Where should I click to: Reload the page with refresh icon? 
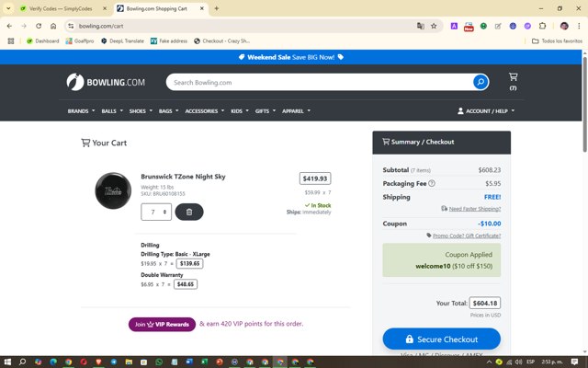point(39,26)
